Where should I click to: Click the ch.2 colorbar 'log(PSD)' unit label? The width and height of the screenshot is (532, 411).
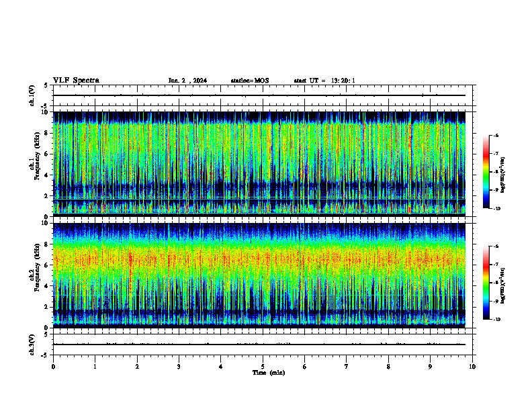[x=503, y=285]
